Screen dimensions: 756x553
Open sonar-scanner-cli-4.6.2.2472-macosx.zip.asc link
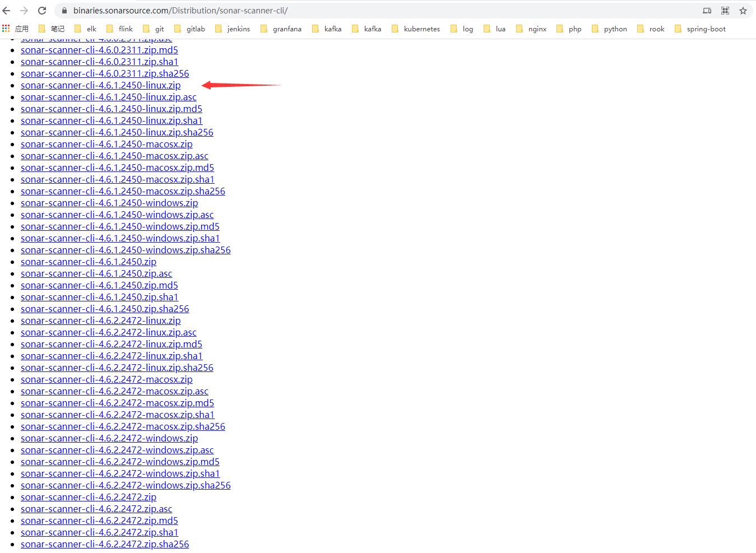point(114,391)
